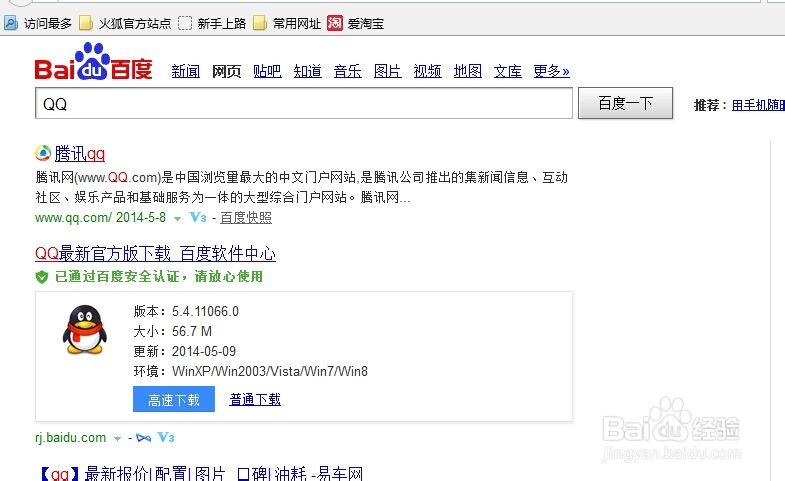This screenshot has width=785, height=481.
Task: Click the blue fish icon beside rj.baidu.com
Action: tap(144, 438)
